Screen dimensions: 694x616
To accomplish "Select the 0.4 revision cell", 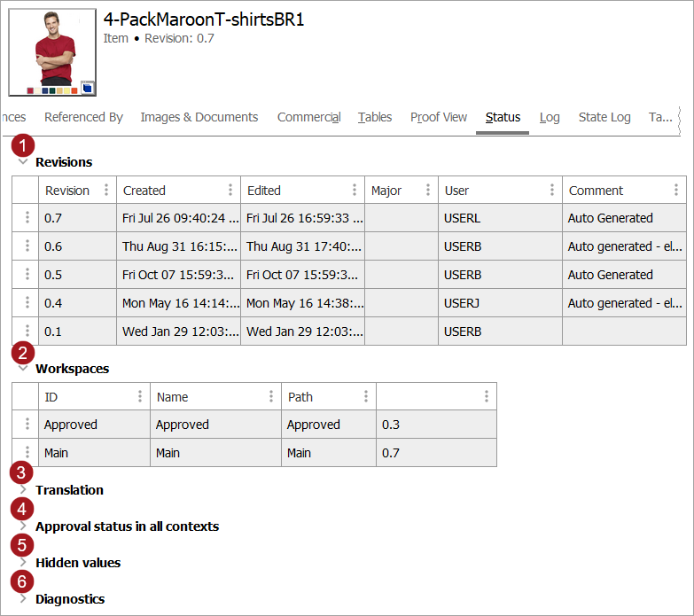I will click(x=77, y=303).
